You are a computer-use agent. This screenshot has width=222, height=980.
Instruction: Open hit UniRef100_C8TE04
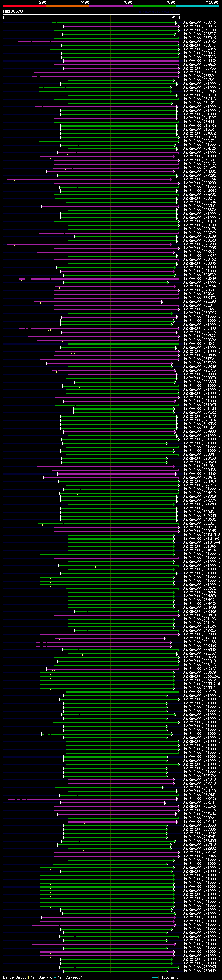[199, 359]
